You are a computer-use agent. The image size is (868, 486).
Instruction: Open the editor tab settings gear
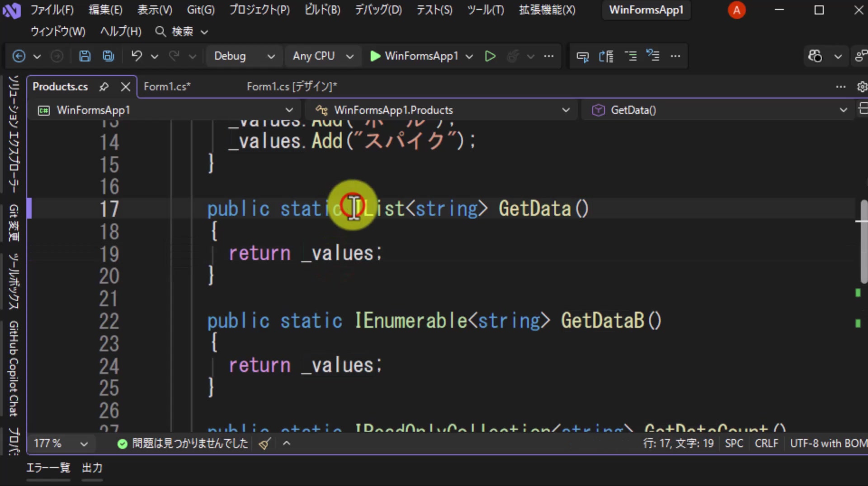862,86
